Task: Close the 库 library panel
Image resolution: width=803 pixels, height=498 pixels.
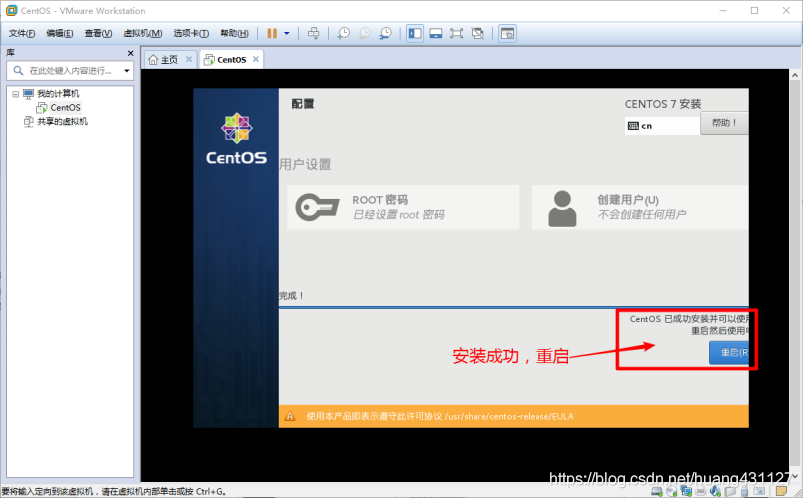Action: pyautogui.click(x=131, y=53)
